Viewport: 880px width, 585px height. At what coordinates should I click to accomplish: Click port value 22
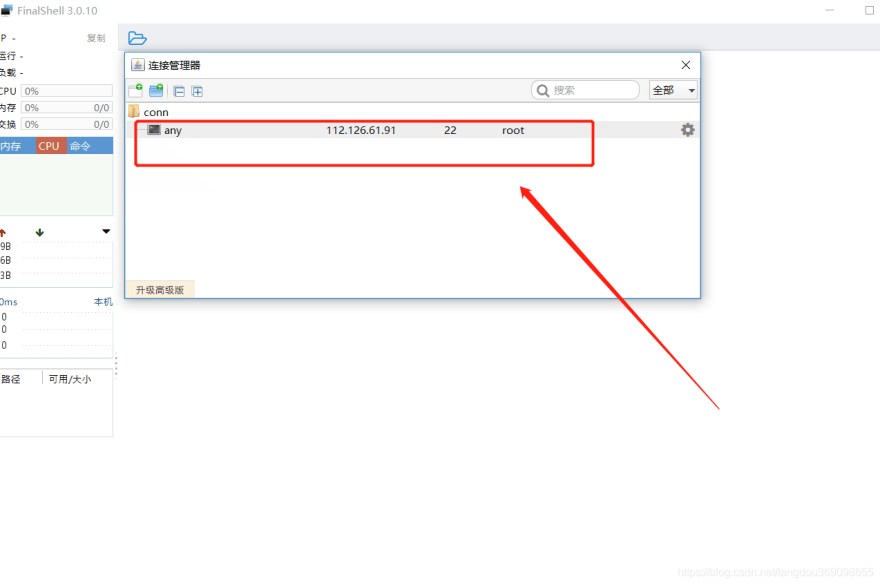point(450,130)
